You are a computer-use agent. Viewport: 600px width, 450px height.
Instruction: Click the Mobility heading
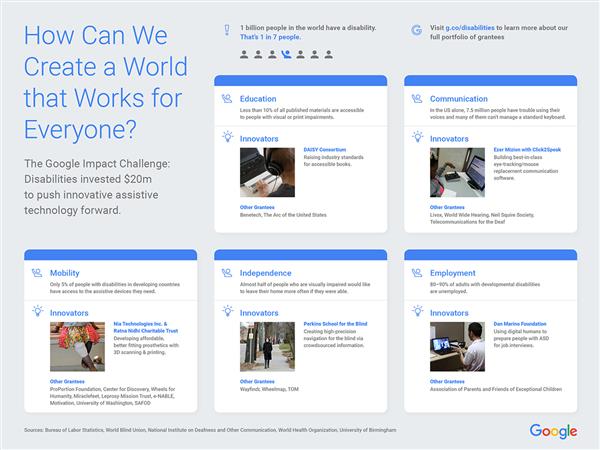(x=65, y=273)
